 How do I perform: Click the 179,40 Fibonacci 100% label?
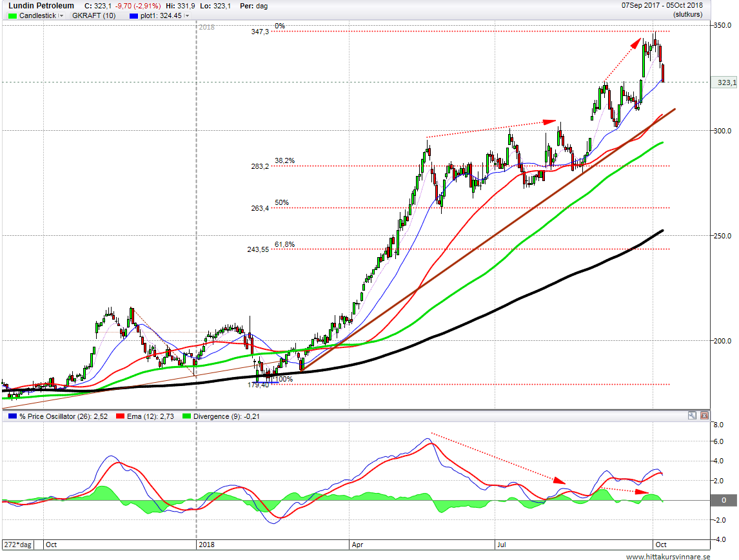pyautogui.click(x=259, y=385)
